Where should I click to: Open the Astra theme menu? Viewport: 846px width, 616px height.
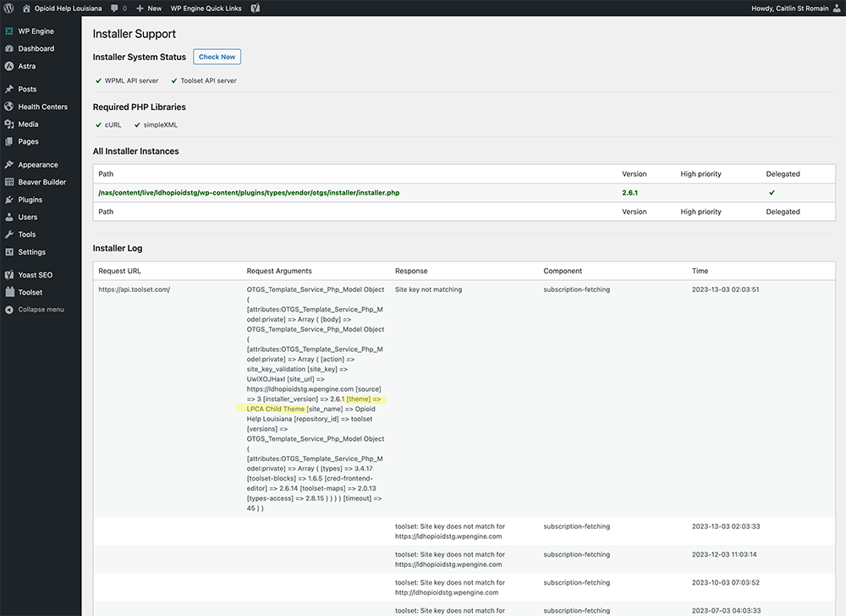[x=26, y=66]
